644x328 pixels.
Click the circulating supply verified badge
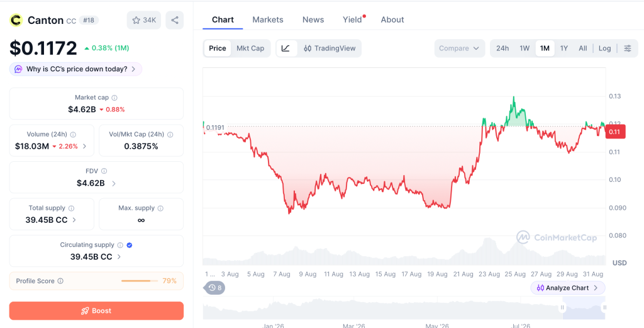coord(130,245)
